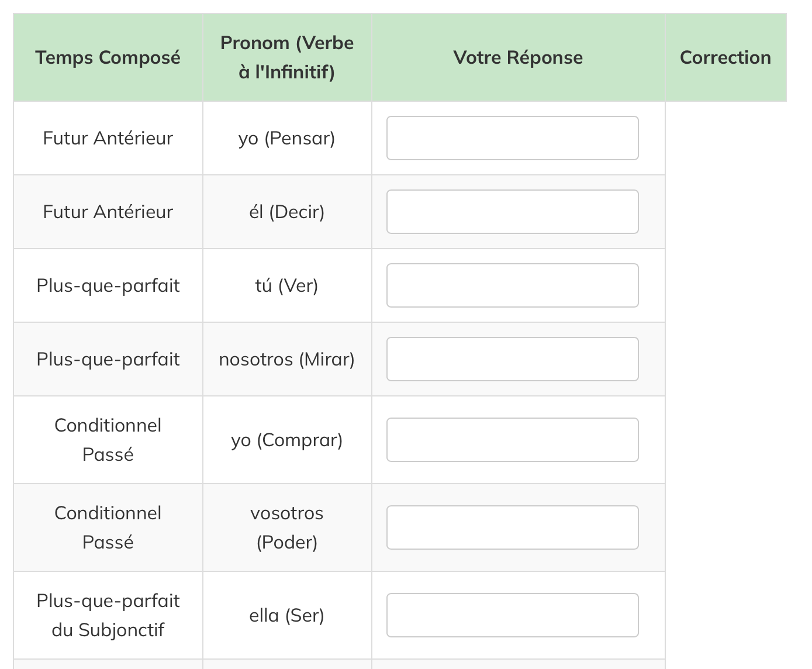
Task: Click the "Plus-que-parfait du Subjonctif" tense cell
Action: click(x=108, y=615)
